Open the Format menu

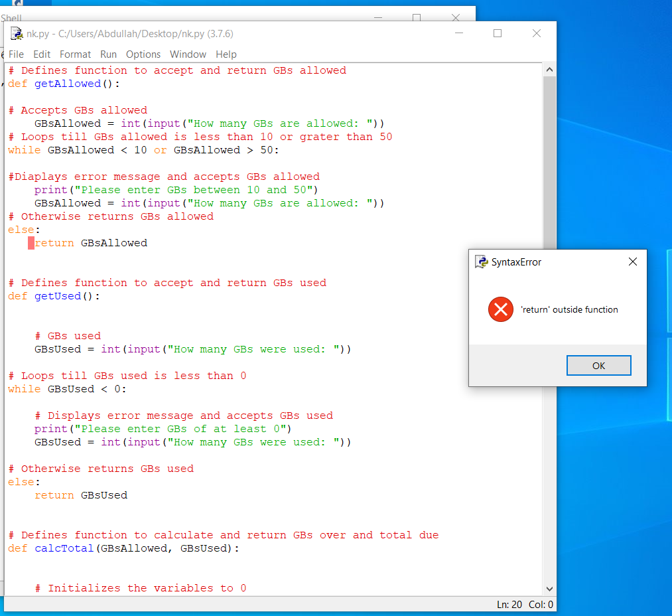pos(75,54)
